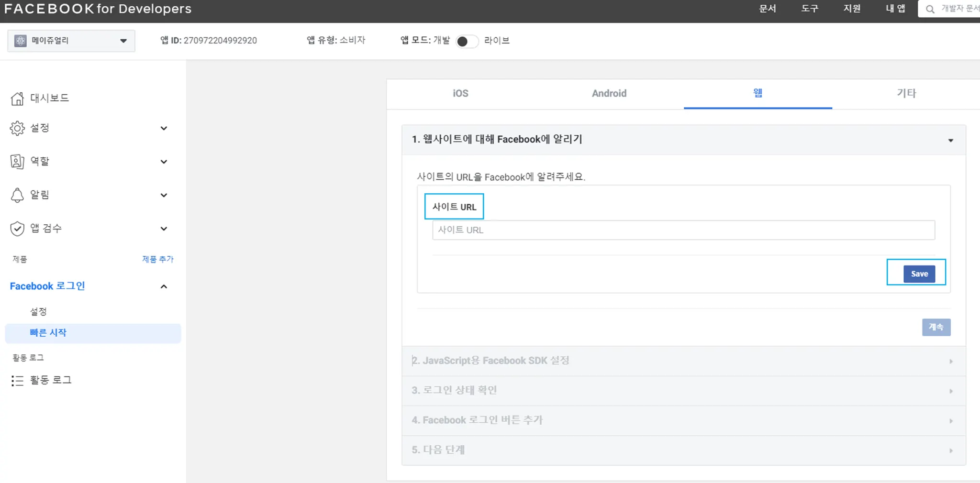Screen dimensions: 980x483
Task: Collapse step 1 웹사이트에 대해 Facebook에 알리기
Action: pos(684,140)
